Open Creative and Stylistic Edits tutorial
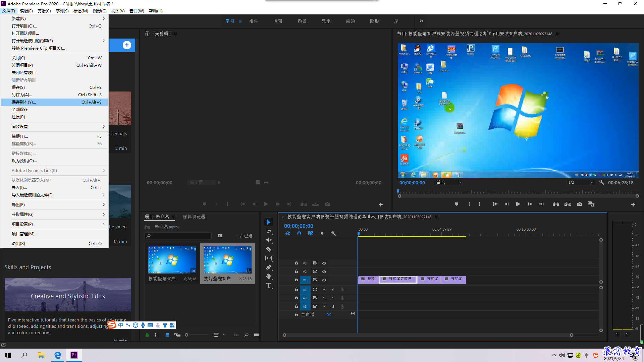The image size is (644, 362). tap(68, 295)
